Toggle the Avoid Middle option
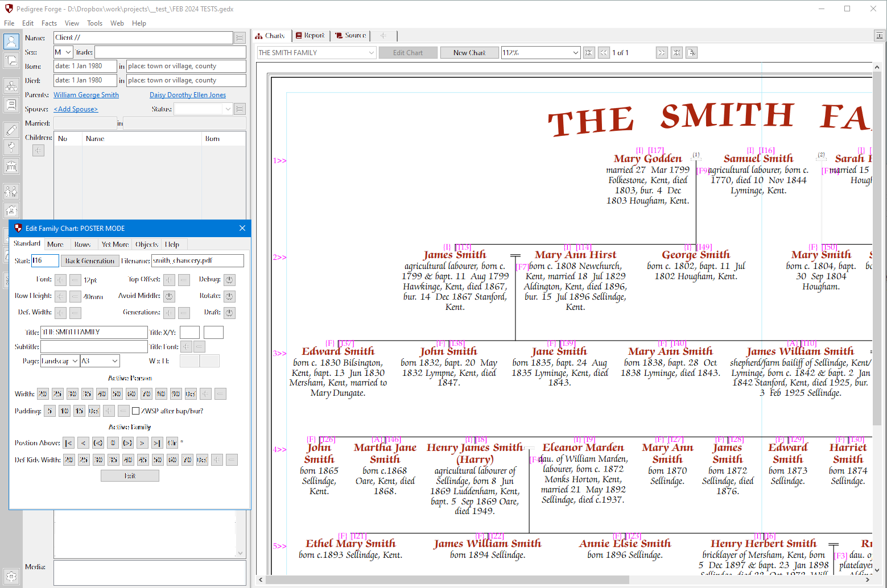 click(x=169, y=296)
